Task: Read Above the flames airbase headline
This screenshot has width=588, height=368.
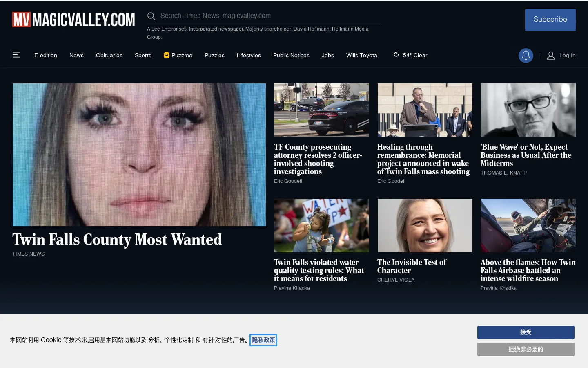Action: (528, 270)
